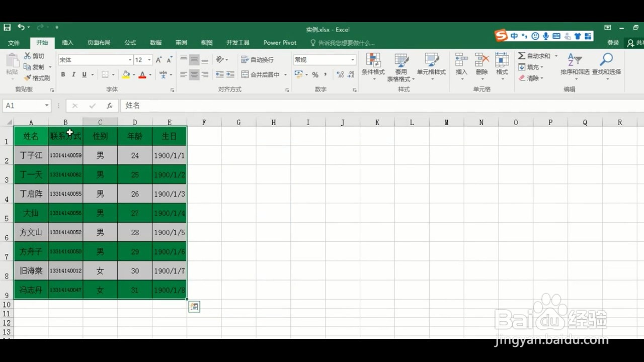Image resolution: width=644 pixels, height=362 pixels.
Task: Click the Sign in (登录) link
Action: coord(613,43)
